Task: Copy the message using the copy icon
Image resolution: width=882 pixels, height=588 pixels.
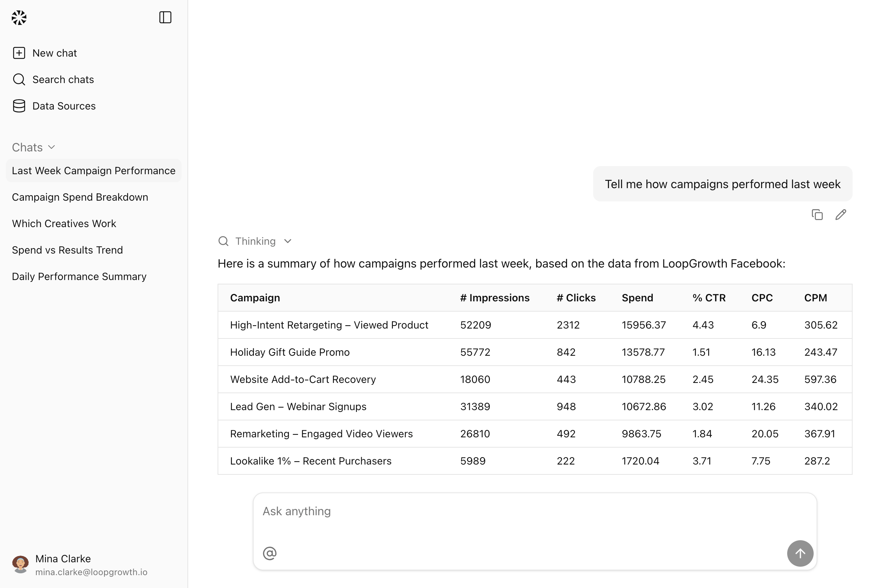Action: [x=817, y=215]
